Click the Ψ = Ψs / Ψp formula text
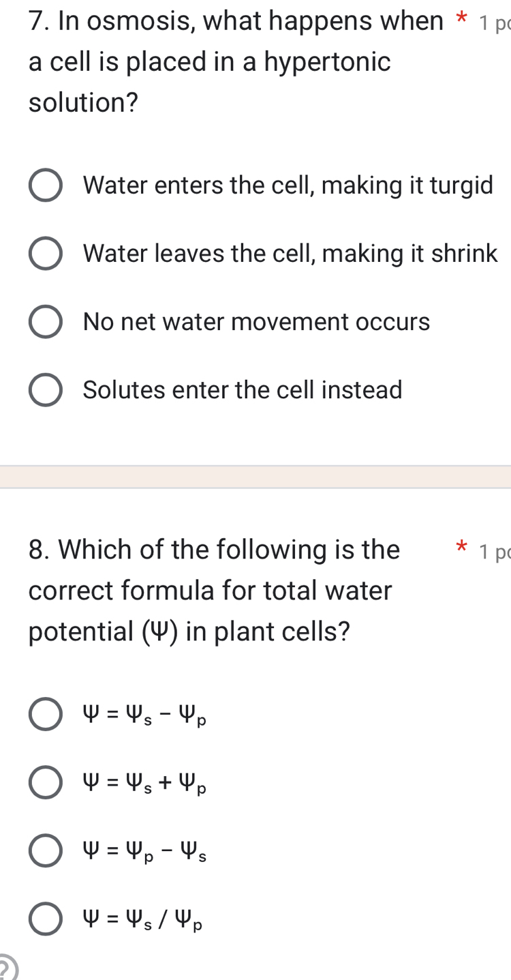The image size is (511, 980). click(x=142, y=919)
